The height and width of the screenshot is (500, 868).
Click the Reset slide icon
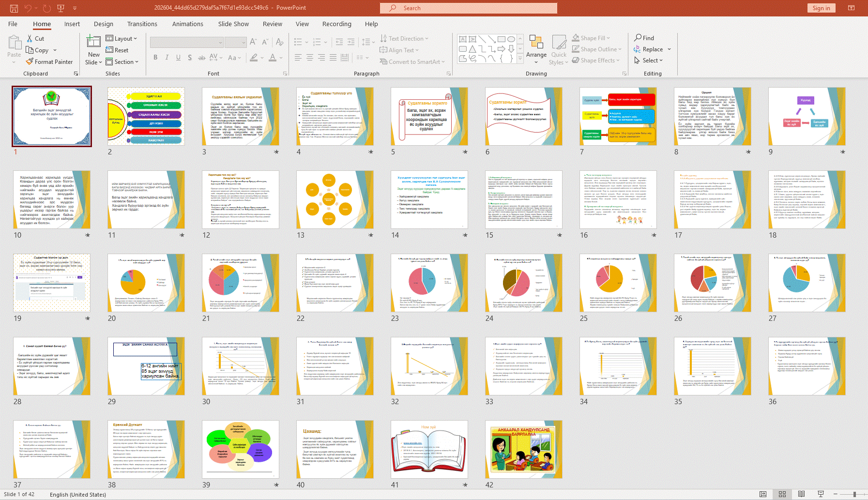117,50
